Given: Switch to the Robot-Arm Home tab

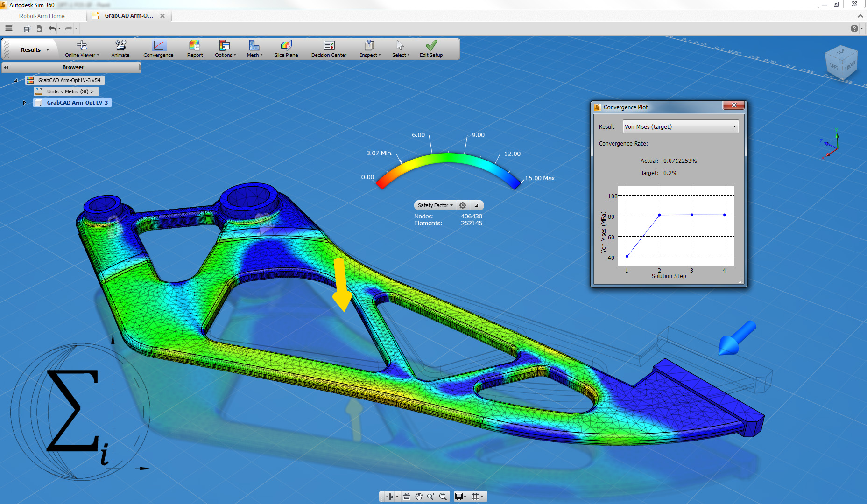Looking at the screenshot, I should coord(42,16).
